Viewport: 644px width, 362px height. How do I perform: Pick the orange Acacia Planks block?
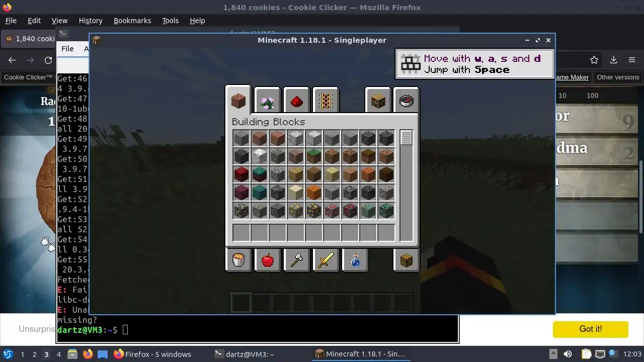[368, 174]
